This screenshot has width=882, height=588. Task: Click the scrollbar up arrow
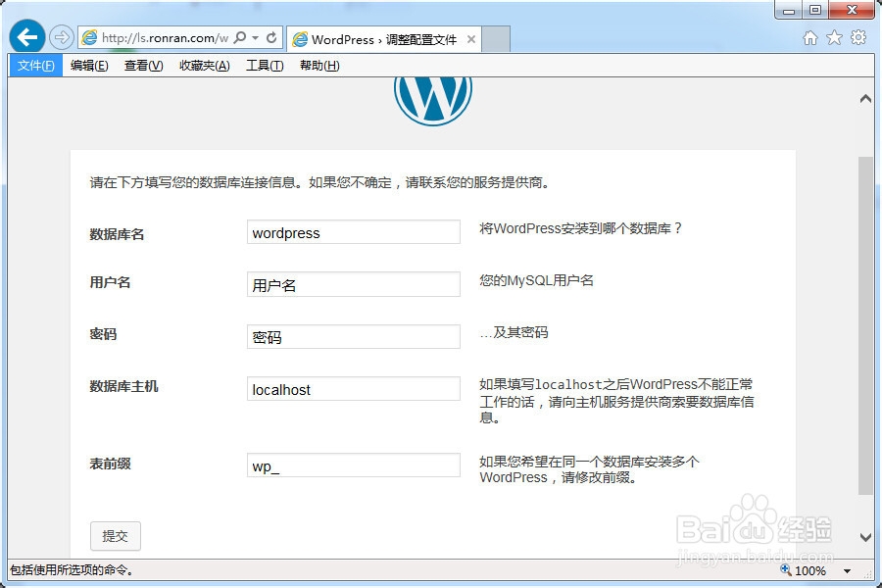[865, 99]
